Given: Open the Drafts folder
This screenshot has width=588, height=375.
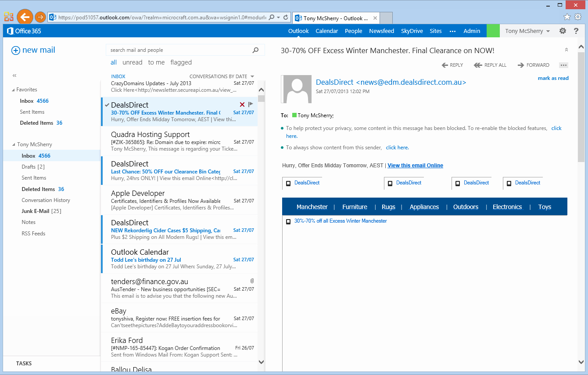Looking at the screenshot, I should 33,167.
